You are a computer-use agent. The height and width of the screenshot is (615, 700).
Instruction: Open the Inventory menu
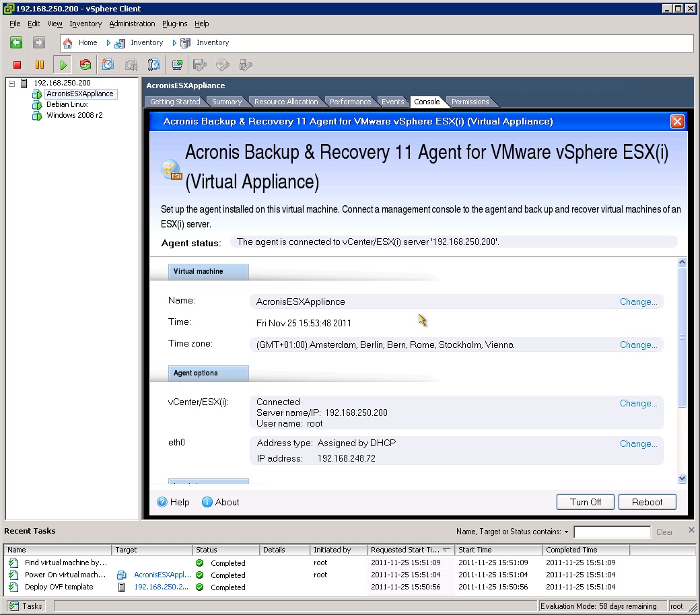[x=85, y=24]
